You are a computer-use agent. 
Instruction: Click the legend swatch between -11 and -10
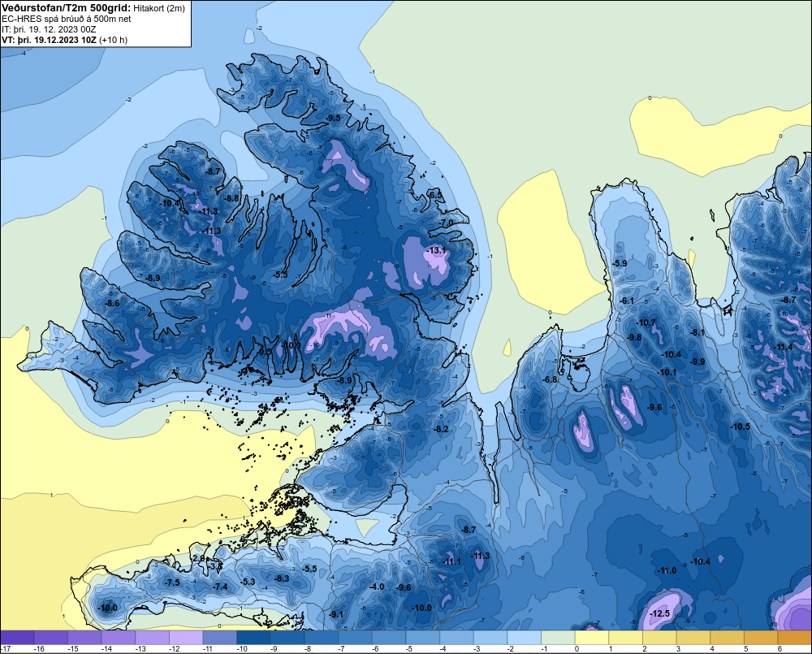(220, 637)
